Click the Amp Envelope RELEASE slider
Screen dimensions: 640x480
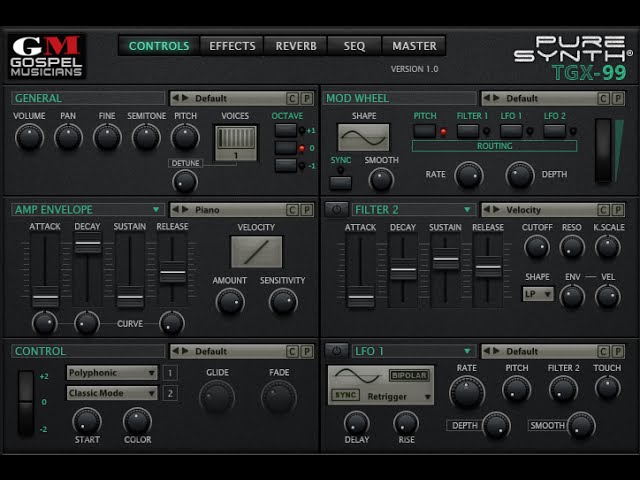coord(172,272)
